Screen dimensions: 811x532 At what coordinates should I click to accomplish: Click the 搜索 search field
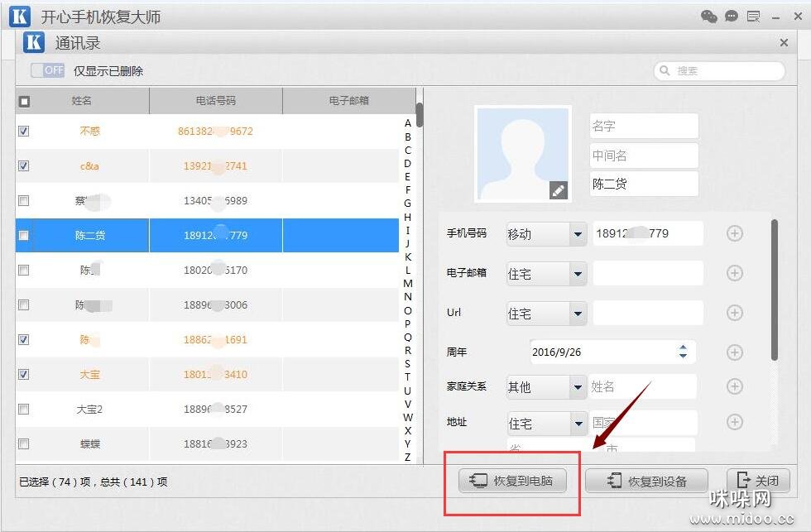[x=720, y=71]
